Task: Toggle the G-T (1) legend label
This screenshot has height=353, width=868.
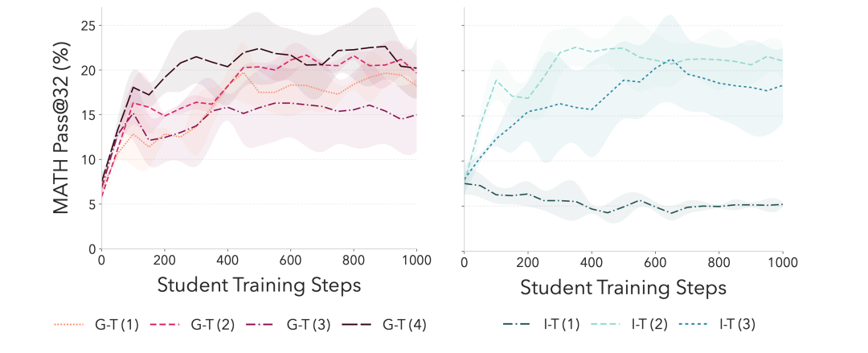Action: pos(119,325)
